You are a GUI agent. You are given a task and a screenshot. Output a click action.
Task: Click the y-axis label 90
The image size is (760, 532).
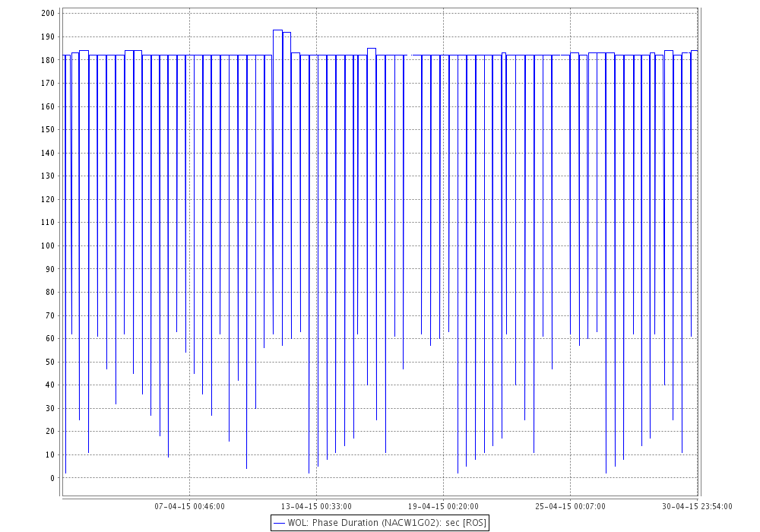(x=50, y=269)
